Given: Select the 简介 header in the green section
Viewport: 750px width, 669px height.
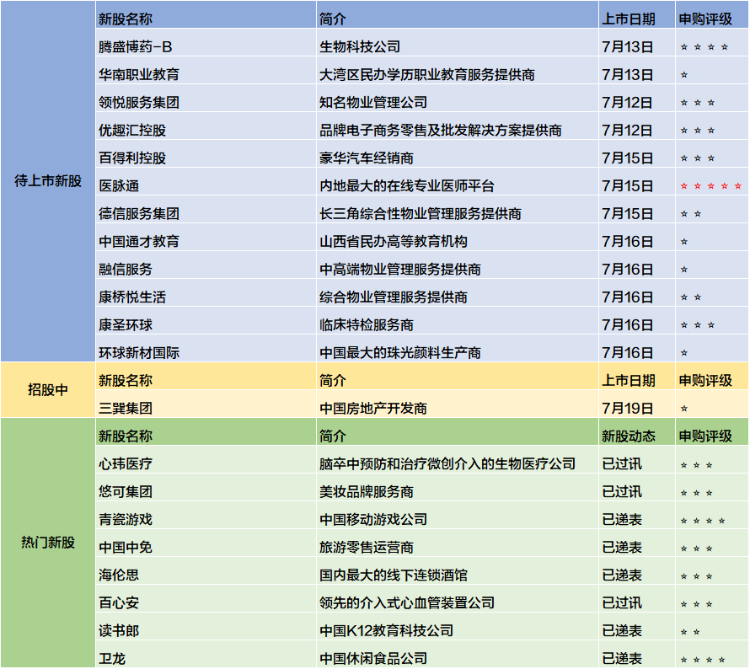Looking at the screenshot, I should (x=332, y=436).
